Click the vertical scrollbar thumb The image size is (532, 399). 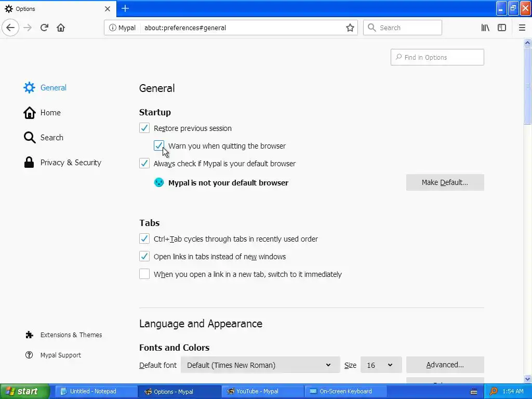(527, 86)
